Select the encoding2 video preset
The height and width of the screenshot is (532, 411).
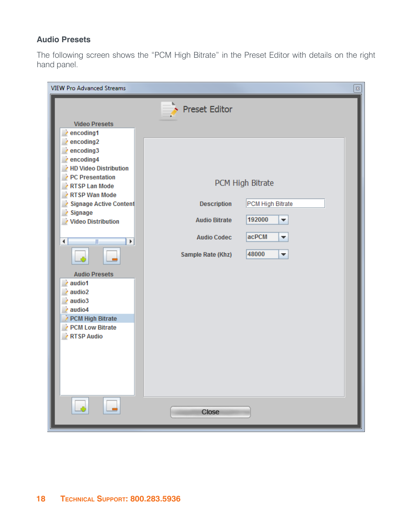84,142
